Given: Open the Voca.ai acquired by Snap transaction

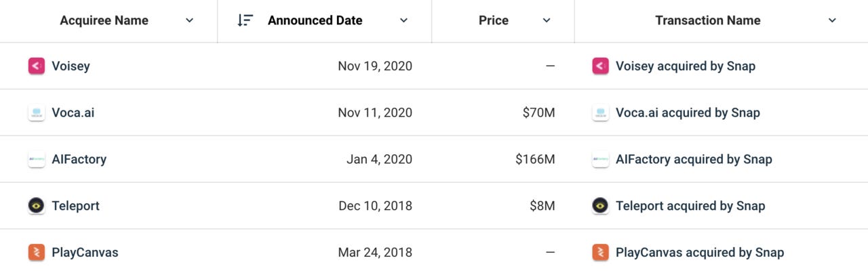Looking at the screenshot, I should [688, 112].
